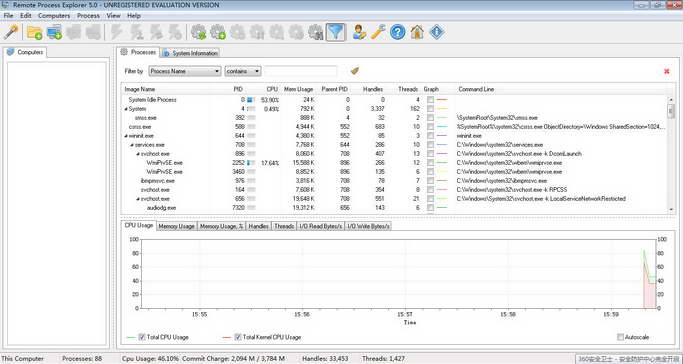Tick graph checkbox in the csrss.exe row
683x364 pixels.
pyautogui.click(x=430, y=127)
